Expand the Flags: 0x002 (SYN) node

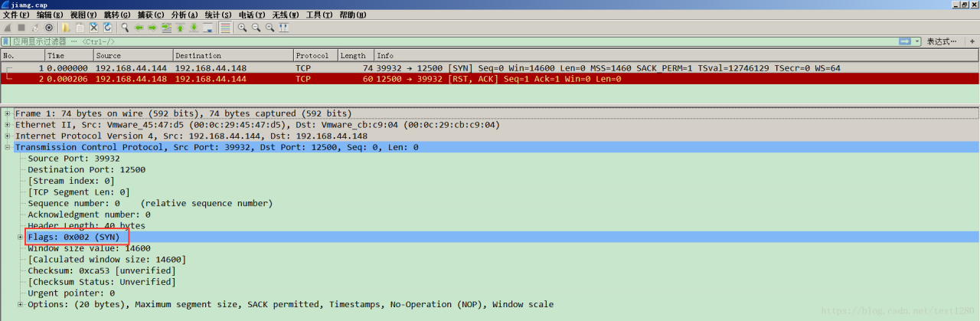pos(20,237)
